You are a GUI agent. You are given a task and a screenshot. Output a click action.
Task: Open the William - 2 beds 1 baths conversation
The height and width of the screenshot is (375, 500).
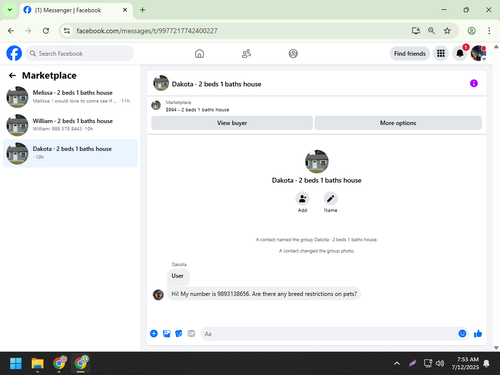[x=70, y=125]
